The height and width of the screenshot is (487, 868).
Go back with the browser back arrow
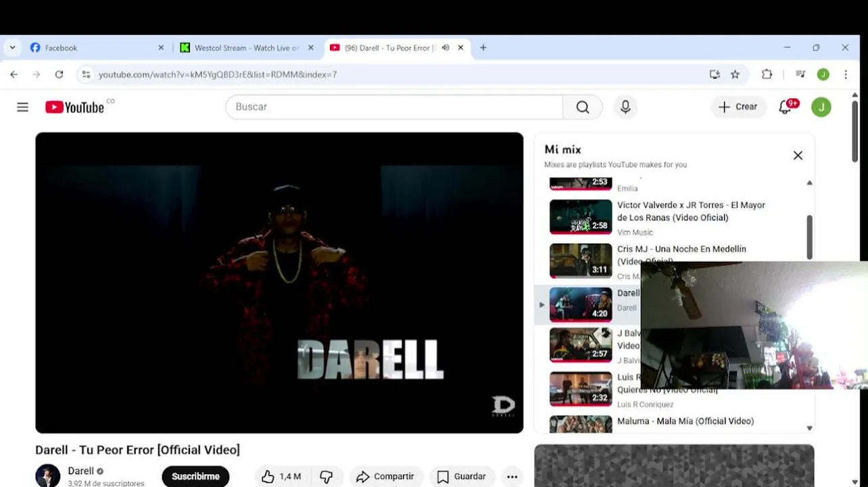14,74
